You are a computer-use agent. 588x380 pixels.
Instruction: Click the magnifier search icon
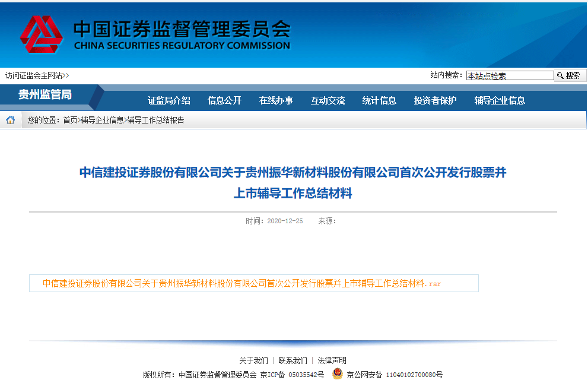tap(560, 75)
